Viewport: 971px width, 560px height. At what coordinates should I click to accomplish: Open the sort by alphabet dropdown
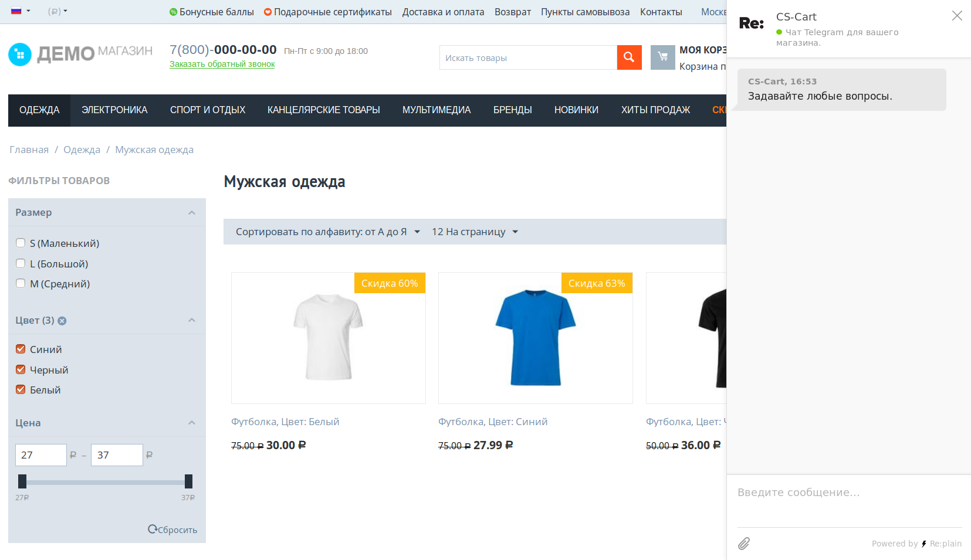(x=327, y=232)
